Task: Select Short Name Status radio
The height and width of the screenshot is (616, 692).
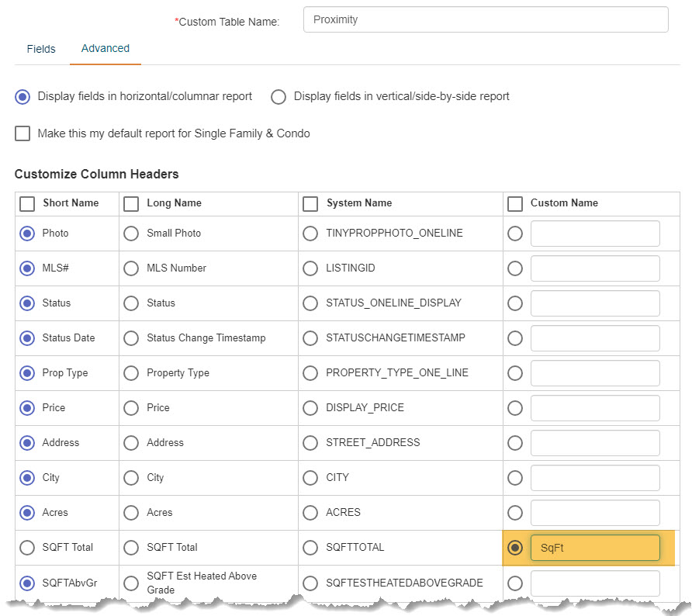Action: [x=27, y=303]
